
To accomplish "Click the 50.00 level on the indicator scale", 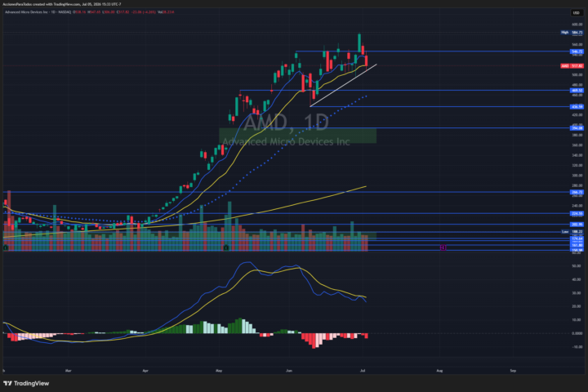I will tap(577, 266).
